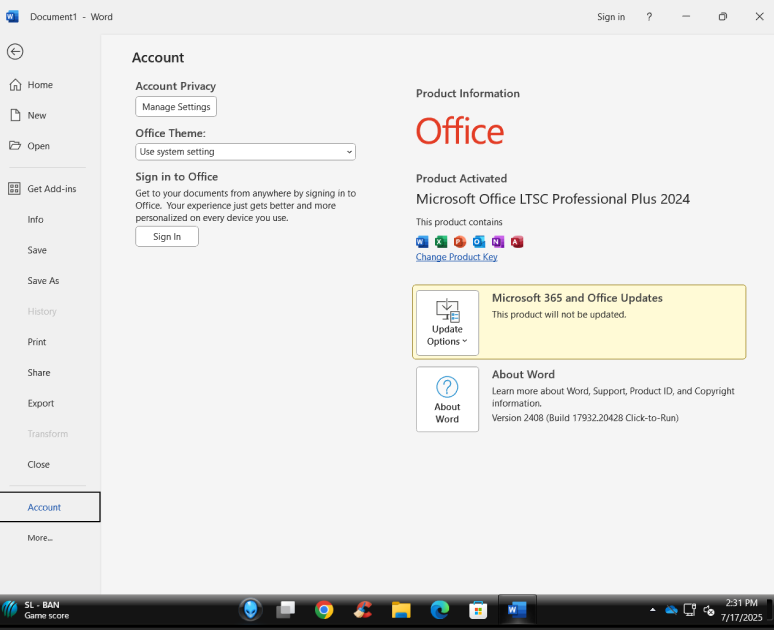Click 'This product will not be updated.' text

click(559, 315)
